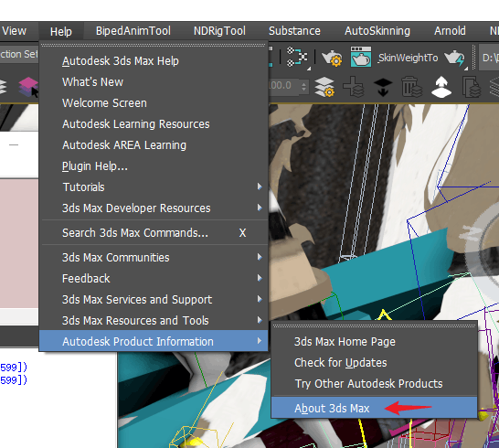Click the SkinWeightTo toolbar button

408,58
